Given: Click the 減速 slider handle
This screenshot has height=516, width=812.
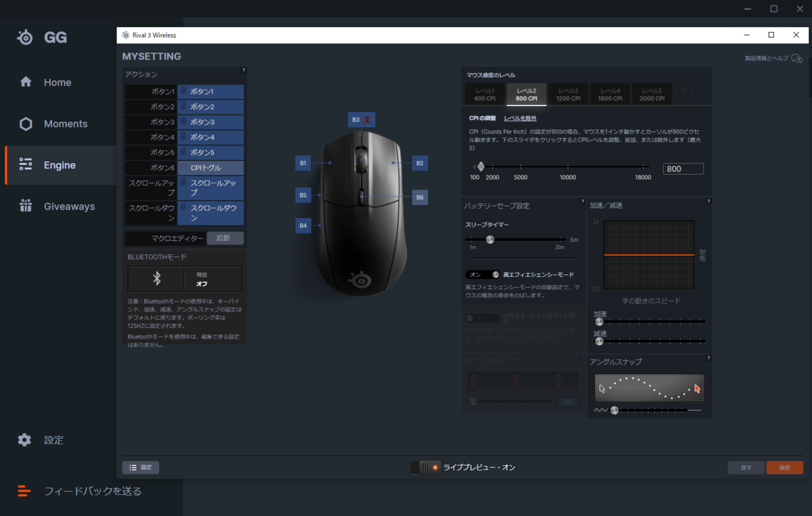Looking at the screenshot, I should click(x=599, y=341).
